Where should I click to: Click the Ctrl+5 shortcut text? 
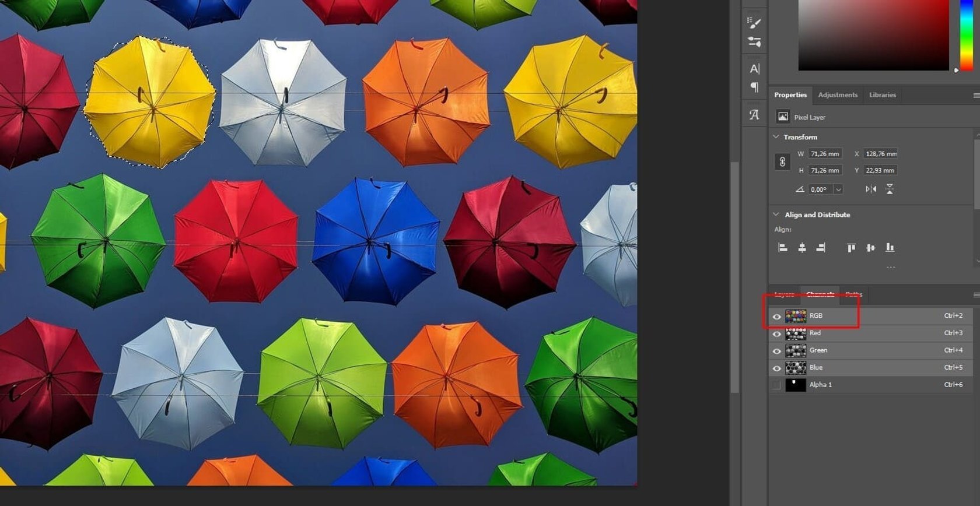click(x=953, y=367)
